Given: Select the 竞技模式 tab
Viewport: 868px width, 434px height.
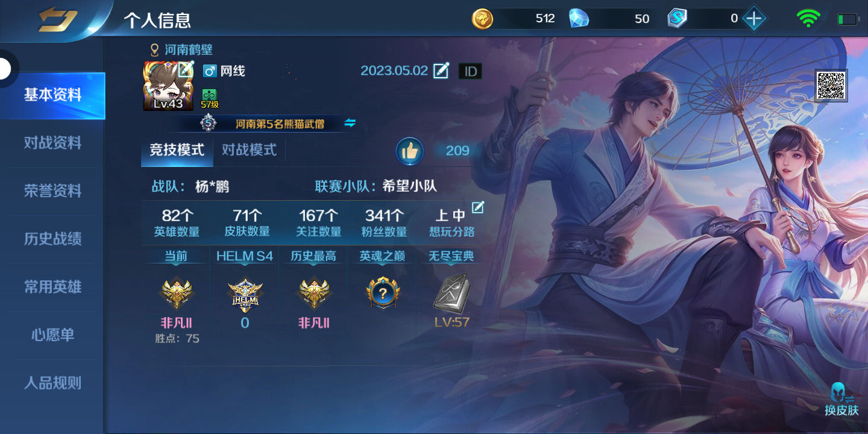Looking at the screenshot, I should click(x=177, y=149).
